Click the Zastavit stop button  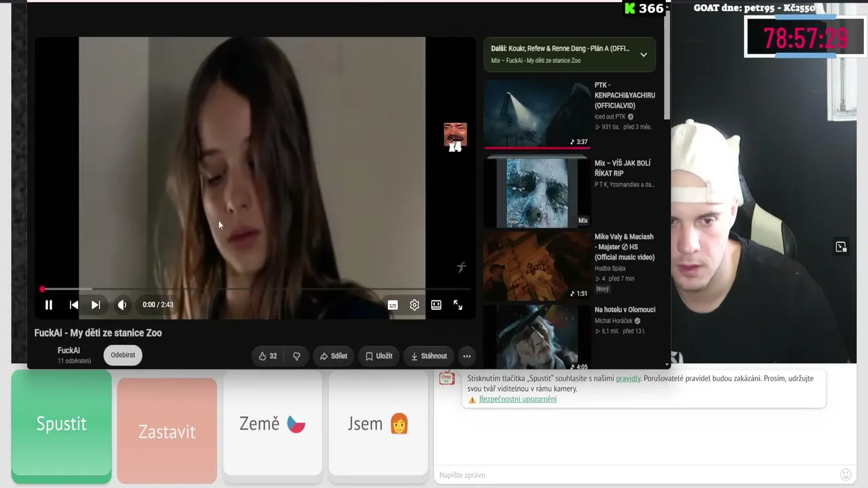tap(167, 430)
